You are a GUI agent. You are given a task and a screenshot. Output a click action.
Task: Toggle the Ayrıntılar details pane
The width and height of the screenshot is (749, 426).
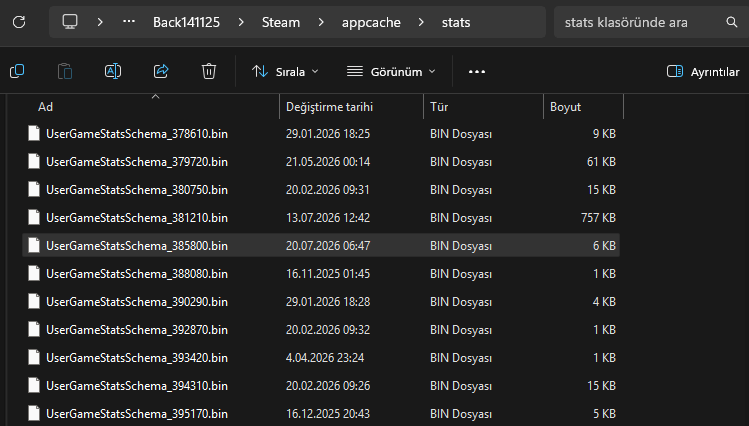coord(703,72)
